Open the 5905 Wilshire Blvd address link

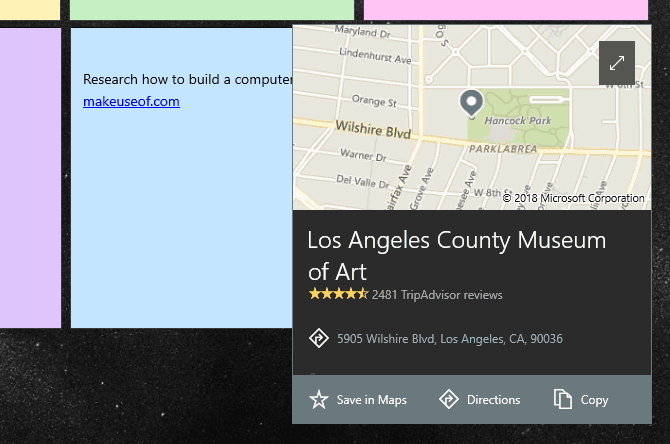450,339
